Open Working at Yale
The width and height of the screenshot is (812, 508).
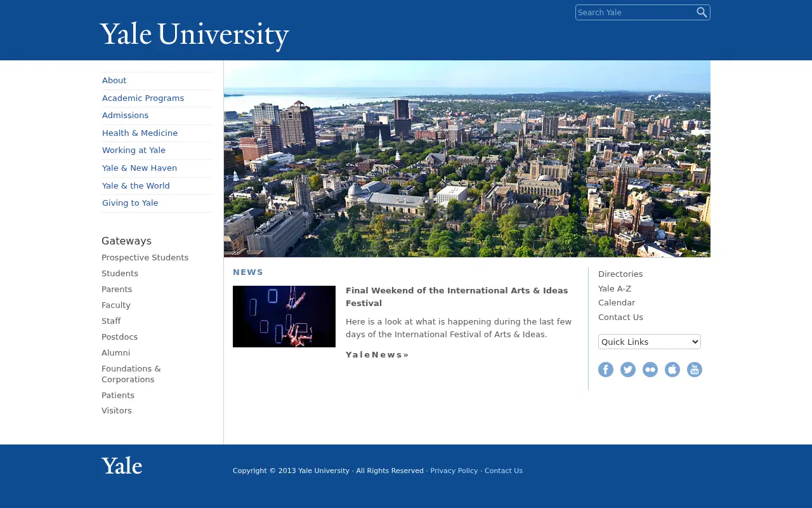click(x=134, y=150)
